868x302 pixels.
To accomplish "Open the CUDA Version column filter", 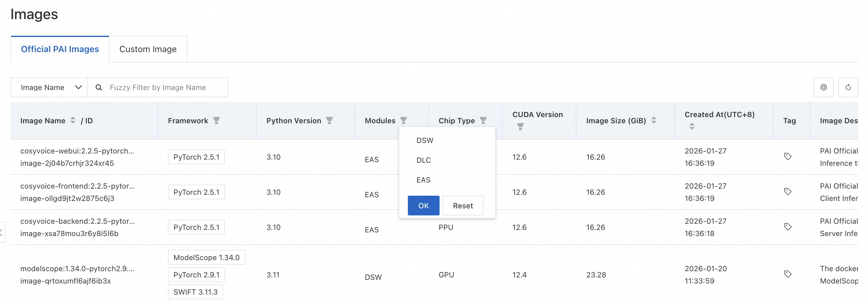I will click(520, 127).
